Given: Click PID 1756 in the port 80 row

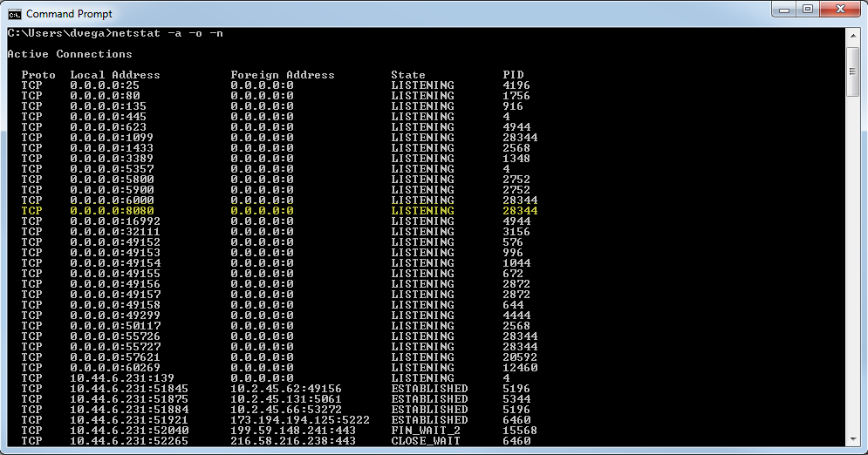Looking at the screenshot, I should [x=516, y=96].
